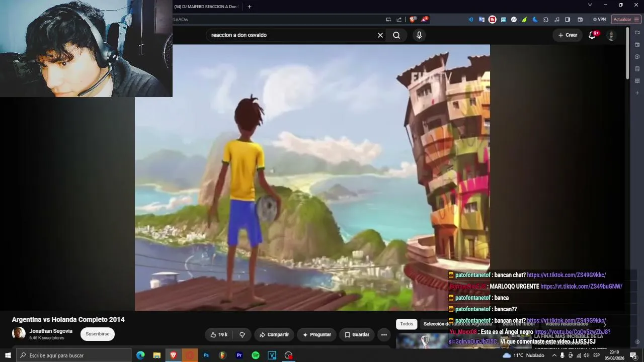Subscribe to Jonathan Segovia with Suscribirse
The height and width of the screenshot is (362, 644).
tap(98, 334)
